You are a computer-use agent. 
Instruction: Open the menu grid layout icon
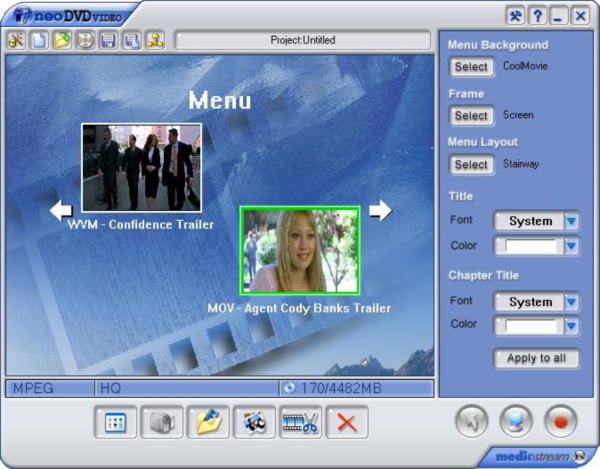point(115,422)
